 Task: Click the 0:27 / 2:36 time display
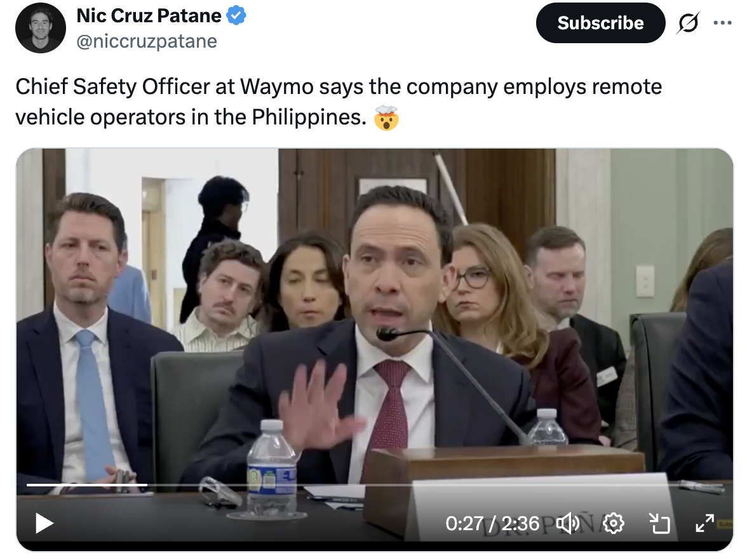pos(492,524)
